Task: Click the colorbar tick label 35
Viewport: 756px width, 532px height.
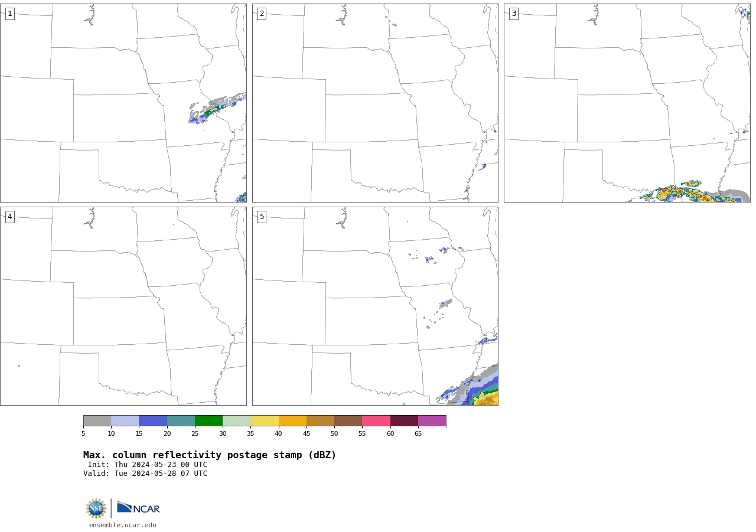Action: tap(250, 434)
